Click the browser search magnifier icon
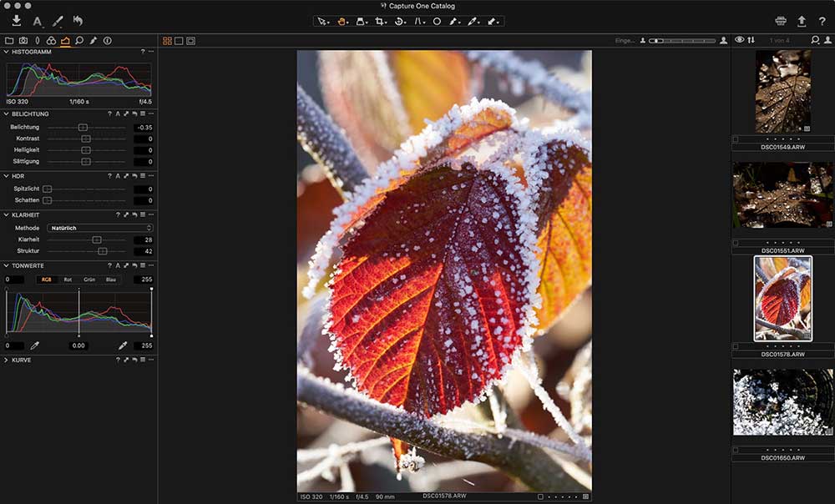Image resolution: width=835 pixels, height=504 pixels. (815, 40)
